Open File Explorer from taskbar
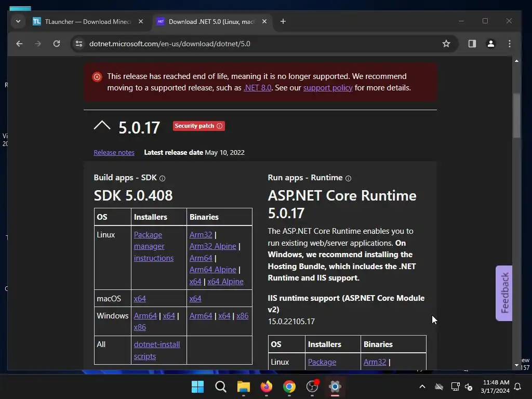This screenshot has width=532, height=399. (243, 387)
